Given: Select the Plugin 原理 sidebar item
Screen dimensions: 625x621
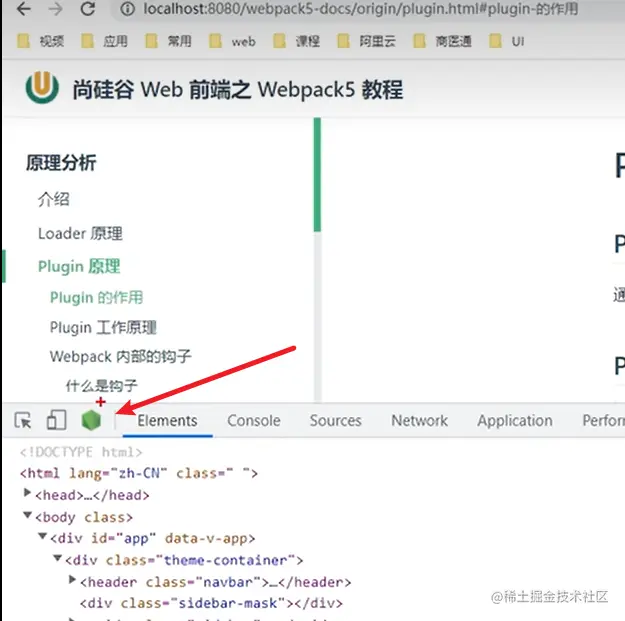Looking at the screenshot, I should pyautogui.click(x=79, y=266).
